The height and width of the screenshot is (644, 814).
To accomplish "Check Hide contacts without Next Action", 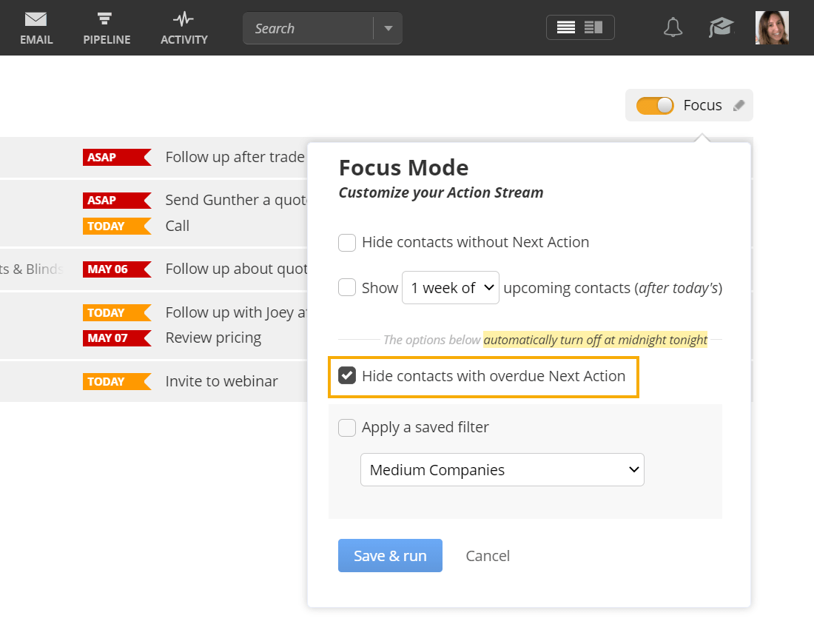I will coord(347,243).
